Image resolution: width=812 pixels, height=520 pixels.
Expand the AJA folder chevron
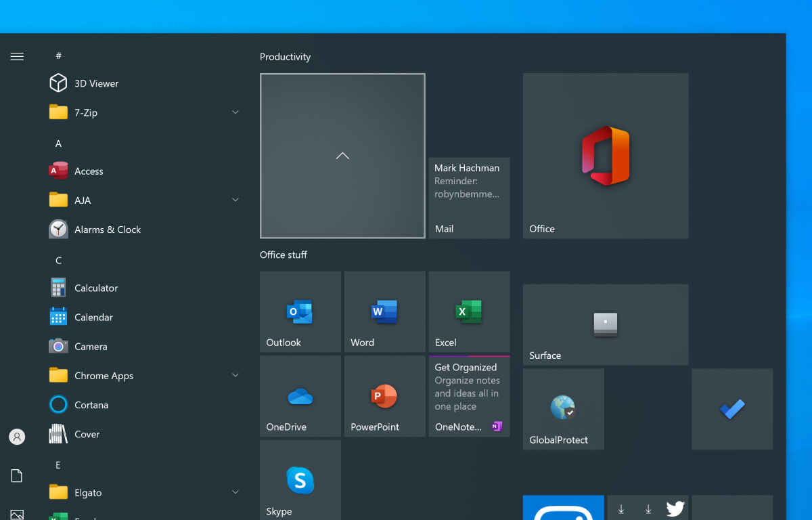click(x=235, y=200)
